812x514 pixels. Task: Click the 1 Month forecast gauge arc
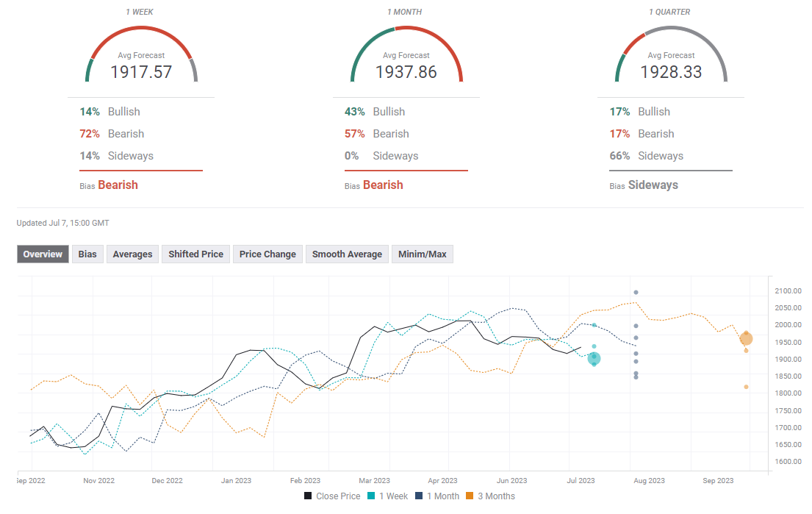pyautogui.click(x=406, y=29)
